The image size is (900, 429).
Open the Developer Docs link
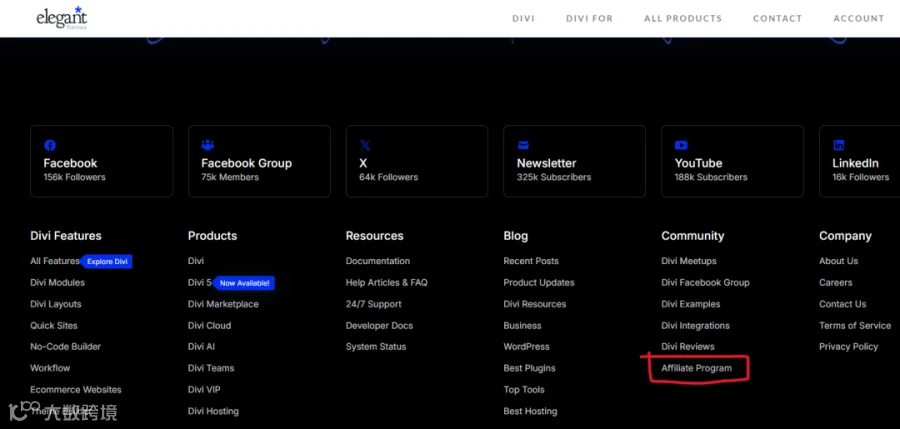379,325
